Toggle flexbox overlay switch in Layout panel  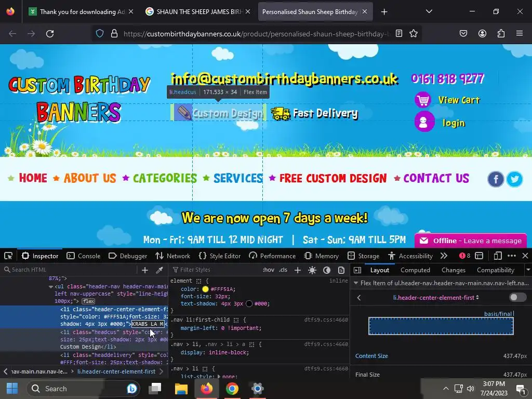point(518,298)
